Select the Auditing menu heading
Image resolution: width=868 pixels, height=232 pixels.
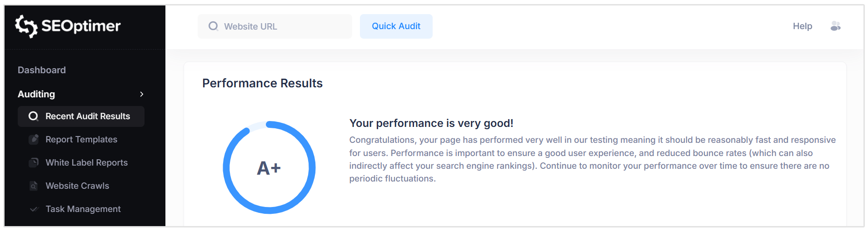click(x=36, y=94)
